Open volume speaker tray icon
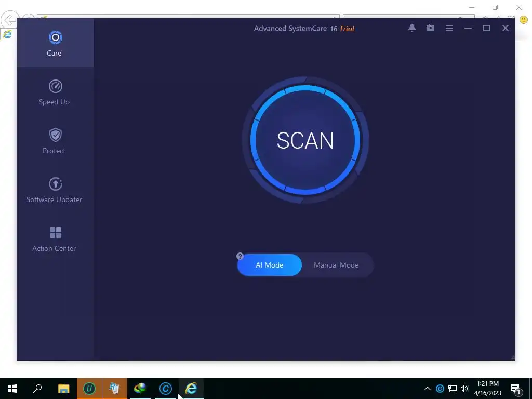The image size is (532, 399). coord(464,389)
